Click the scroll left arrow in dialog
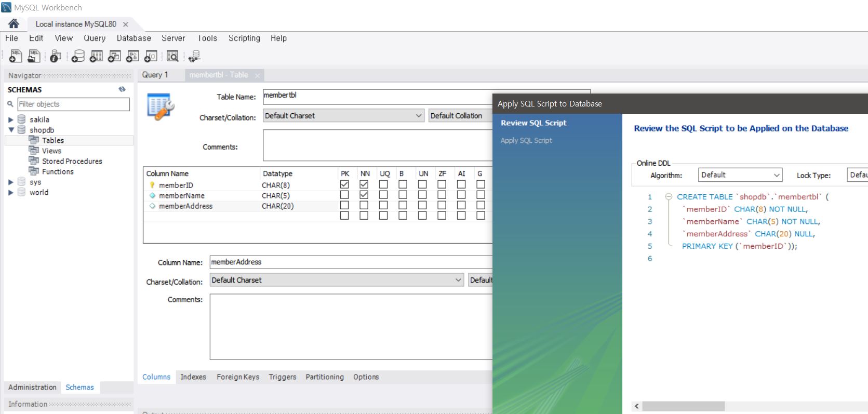868x414 pixels. tap(637, 406)
